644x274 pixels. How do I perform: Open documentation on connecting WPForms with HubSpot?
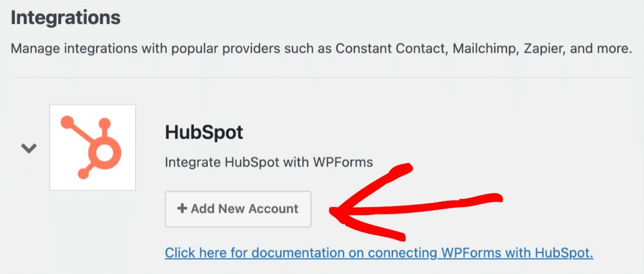[379, 252]
